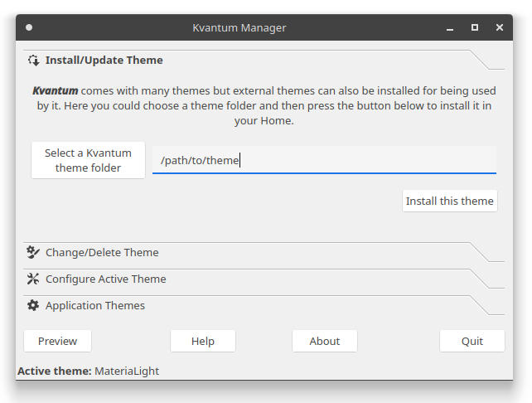Maximize the Kvantum Manager window
This screenshot has height=403, width=532.
coord(475,27)
